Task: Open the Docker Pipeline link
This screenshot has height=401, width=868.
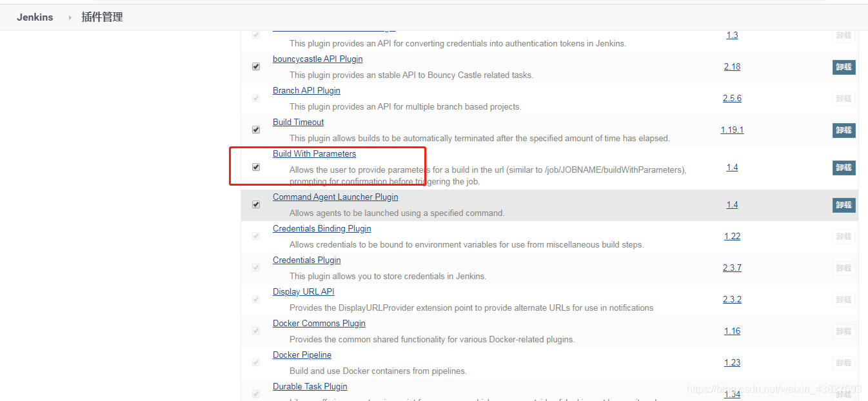Action: coord(302,355)
